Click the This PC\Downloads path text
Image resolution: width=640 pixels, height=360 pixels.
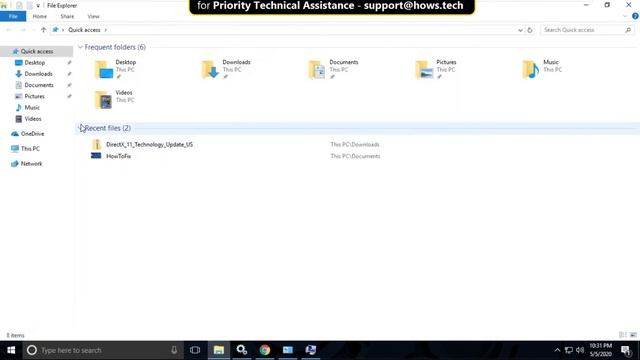355,144
